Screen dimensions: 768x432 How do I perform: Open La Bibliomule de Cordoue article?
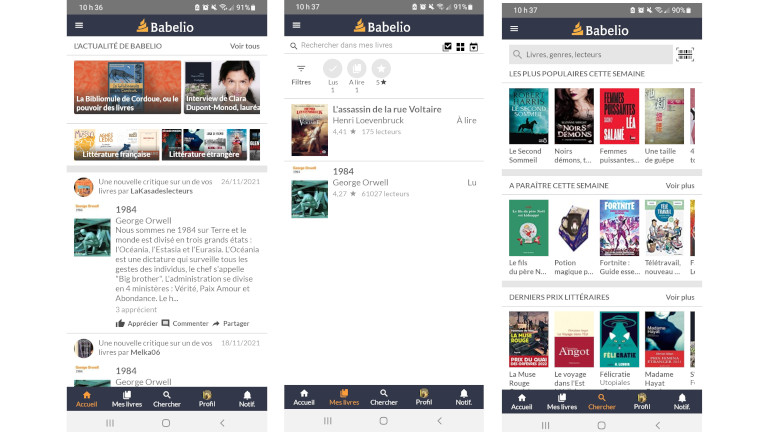pos(127,87)
